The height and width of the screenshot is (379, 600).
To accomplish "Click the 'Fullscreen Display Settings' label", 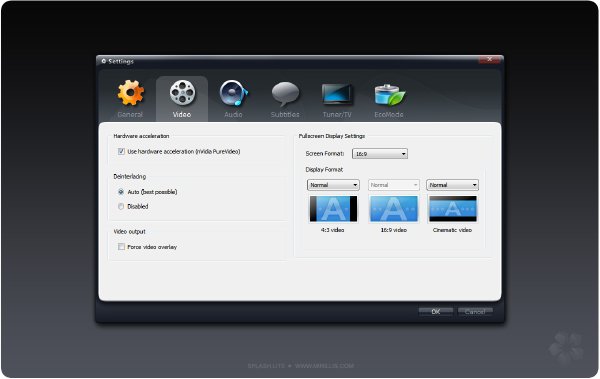I will (x=332, y=136).
